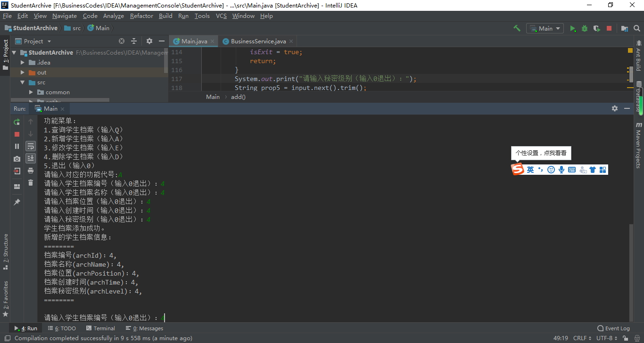Viewport: 644px width, 343px height.
Task: Pin the Run tab with pin icon
Action: coord(17,202)
